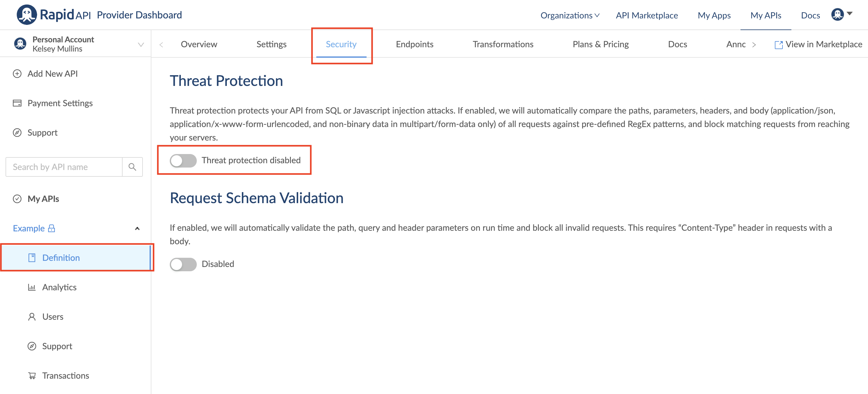The width and height of the screenshot is (868, 394).
Task: Focus the Search by API name field
Action: coord(64,167)
